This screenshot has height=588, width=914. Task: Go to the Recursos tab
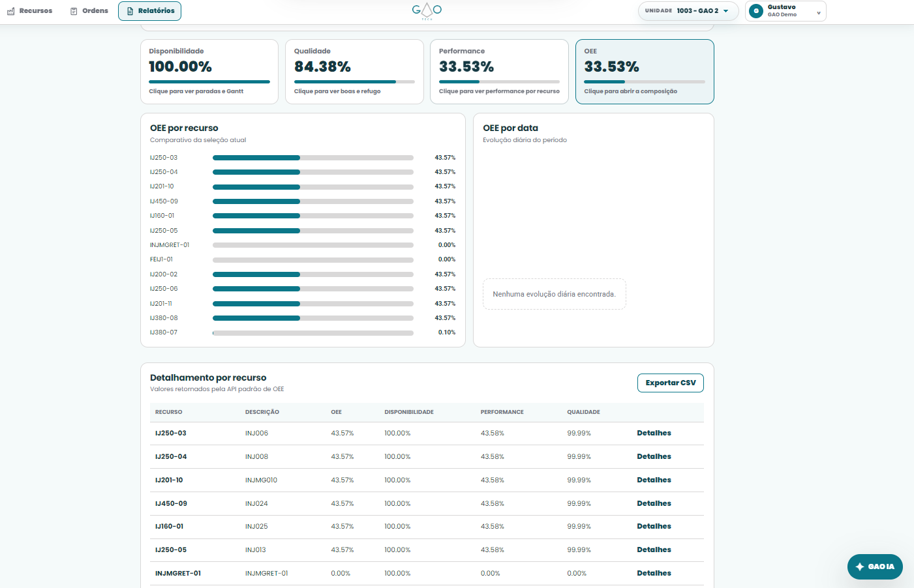pos(29,11)
